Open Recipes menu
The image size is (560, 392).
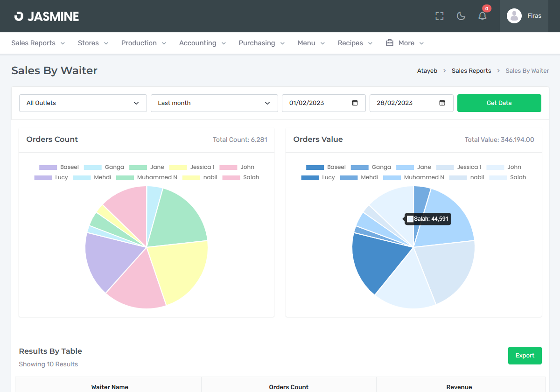tap(355, 43)
